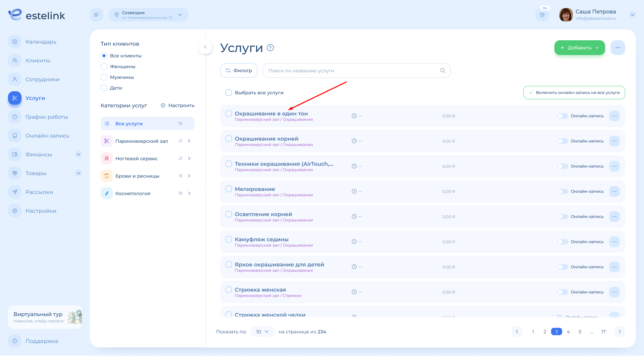Click the search magnifier icon in service search
The width and height of the screenshot is (644, 357).
coord(442,70)
